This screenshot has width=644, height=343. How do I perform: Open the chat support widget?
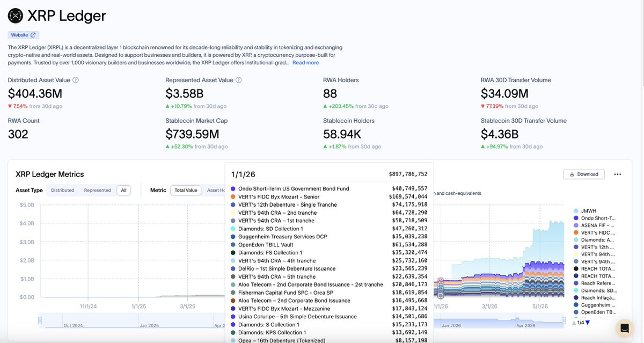[624, 327]
